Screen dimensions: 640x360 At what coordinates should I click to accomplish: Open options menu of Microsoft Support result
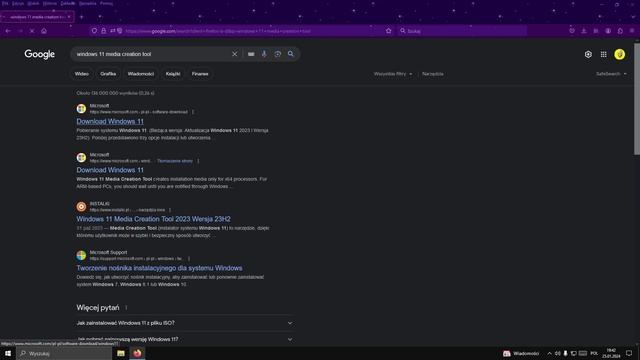tap(189, 259)
